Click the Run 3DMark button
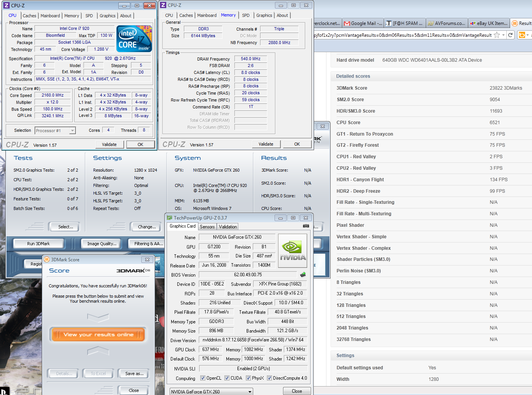532x395 pixels. 38,244
